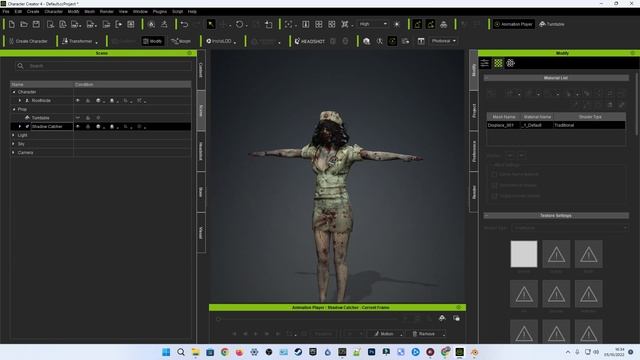The height and width of the screenshot is (360, 640).
Task: Click the atom-shaped tab icon in Modify panel
Action: pyautogui.click(x=511, y=63)
